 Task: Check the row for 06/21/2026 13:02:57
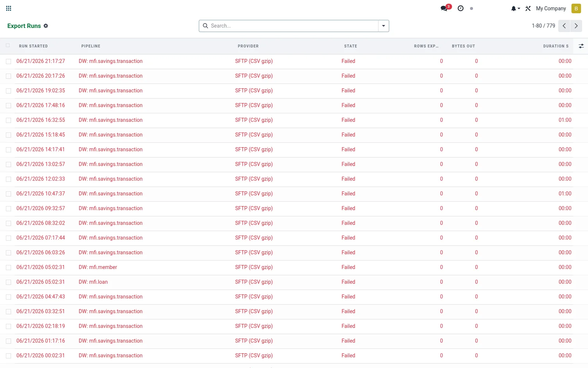[8, 164]
